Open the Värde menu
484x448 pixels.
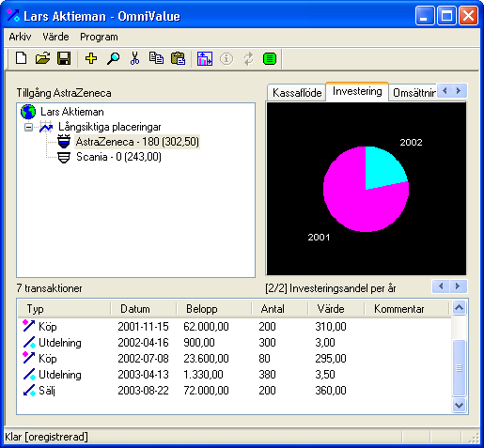coord(55,37)
